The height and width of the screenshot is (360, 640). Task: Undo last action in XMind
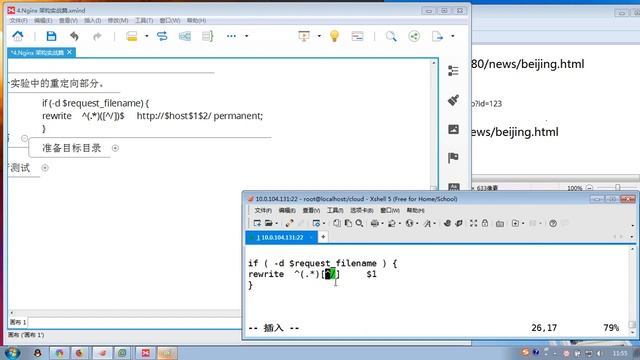[x=74, y=36]
